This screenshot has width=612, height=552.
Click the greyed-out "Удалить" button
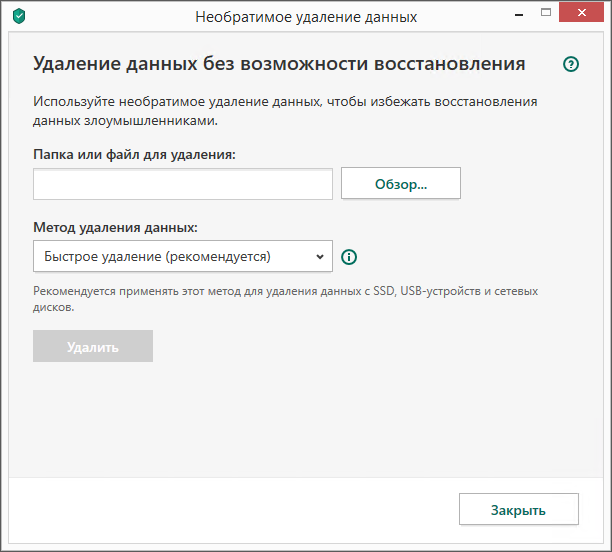(x=93, y=347)
